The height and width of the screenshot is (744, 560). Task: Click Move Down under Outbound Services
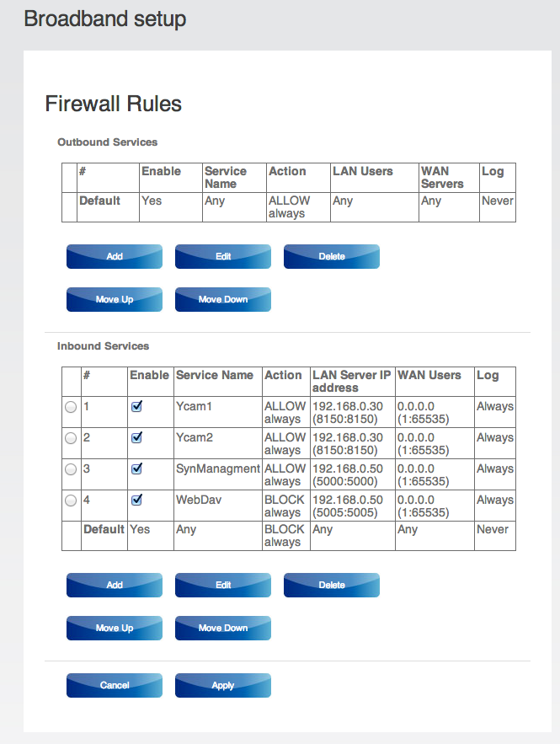[223, 299]
